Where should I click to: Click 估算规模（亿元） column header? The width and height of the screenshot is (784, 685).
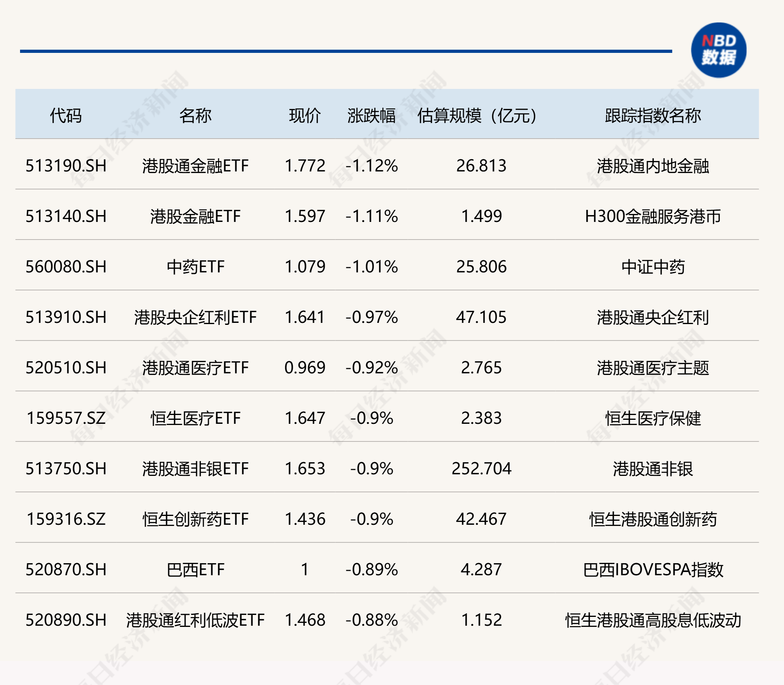pyautogui.click(x=477, y=116)
